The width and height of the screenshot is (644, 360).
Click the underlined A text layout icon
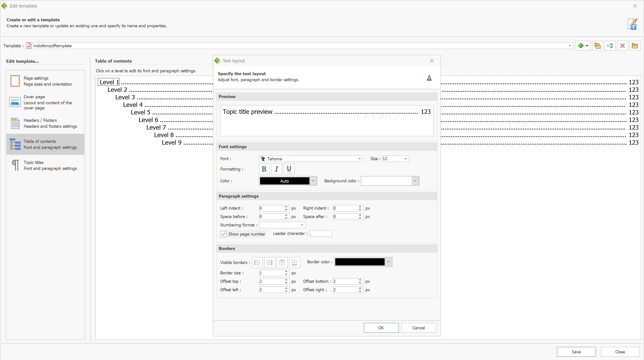tap(429, 77)
